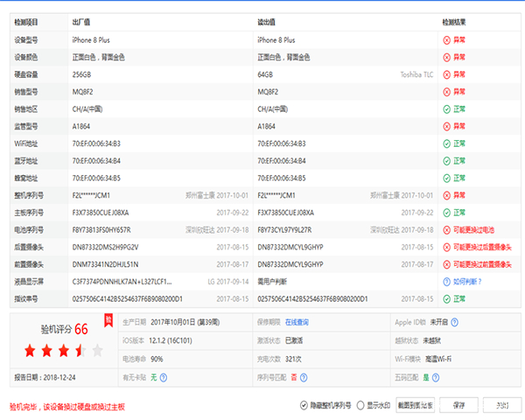Select the read value 64GB
This screenshot has height=420, width=525.
(265, 74)
